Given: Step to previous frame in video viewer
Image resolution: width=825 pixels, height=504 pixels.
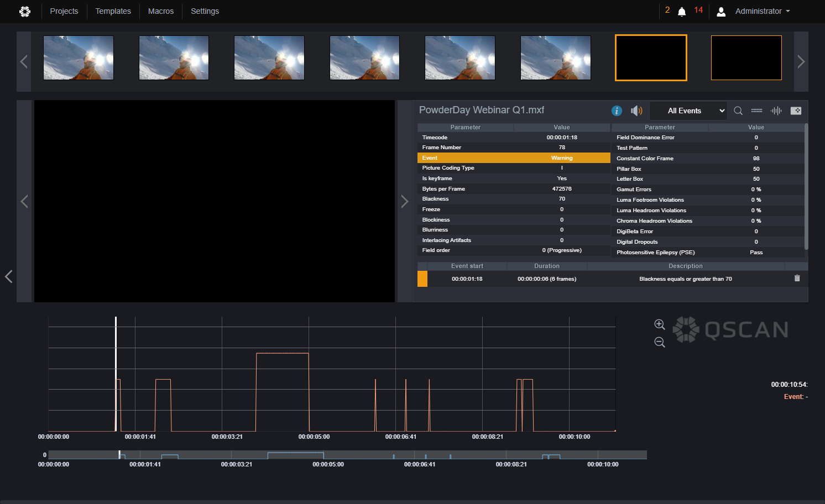Looking at the screenshot, I should (x=24, y=201).
